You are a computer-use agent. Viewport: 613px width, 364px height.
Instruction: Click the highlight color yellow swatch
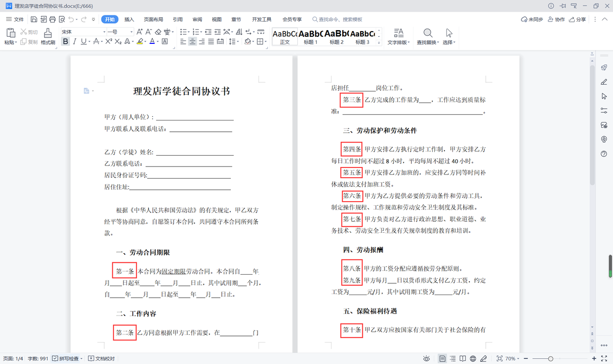coord(139,42)
